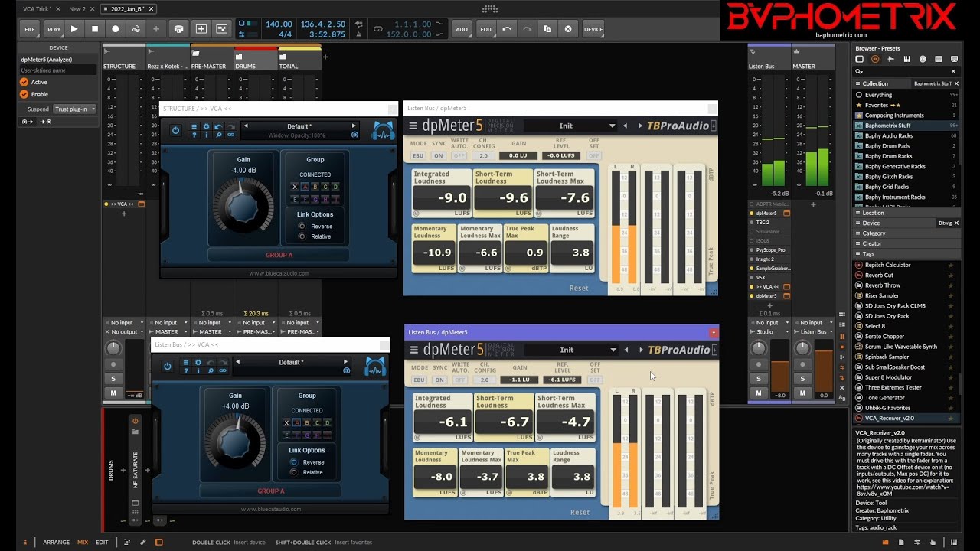The image size is (980, 551).
Task: Open settings gear in Listen Bus VCA window
Action: pyautogui.click(x=198, y=362)
